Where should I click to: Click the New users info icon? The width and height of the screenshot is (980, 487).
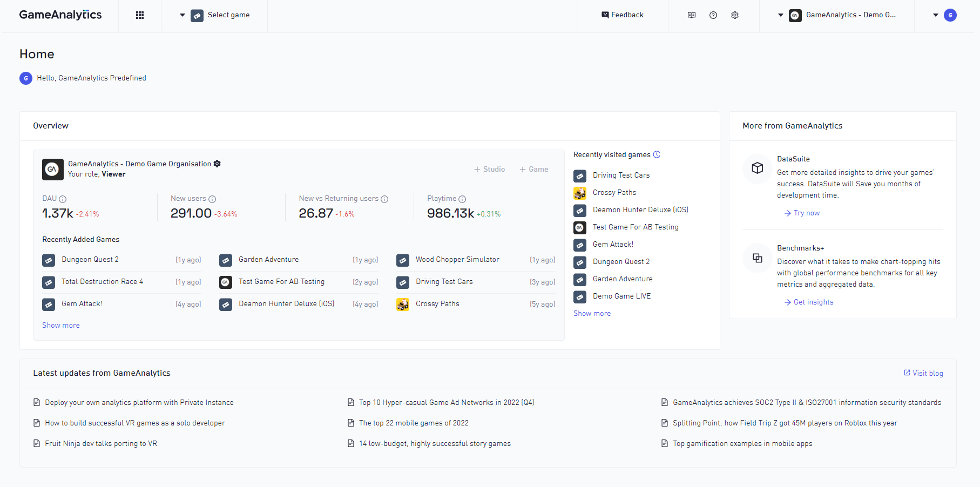(x=212, y=199)
